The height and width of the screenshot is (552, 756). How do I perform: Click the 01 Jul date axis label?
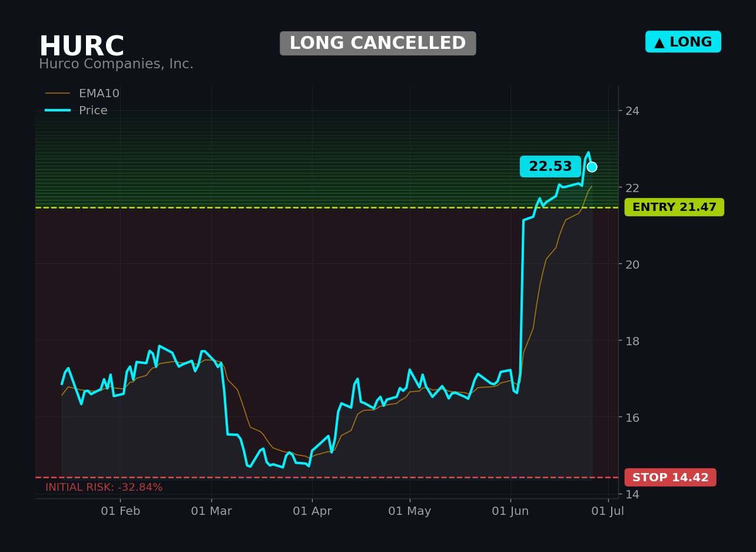tap(608, 511)
